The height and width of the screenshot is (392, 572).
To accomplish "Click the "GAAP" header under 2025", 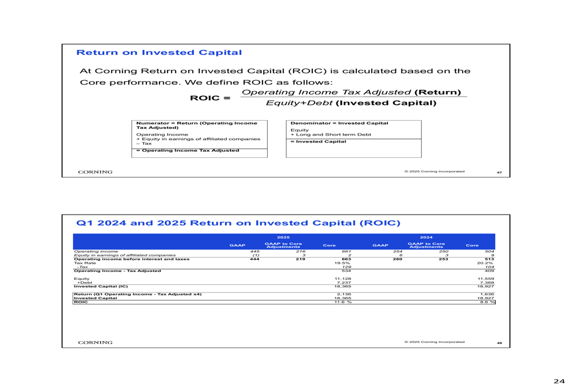I will 237,246.
